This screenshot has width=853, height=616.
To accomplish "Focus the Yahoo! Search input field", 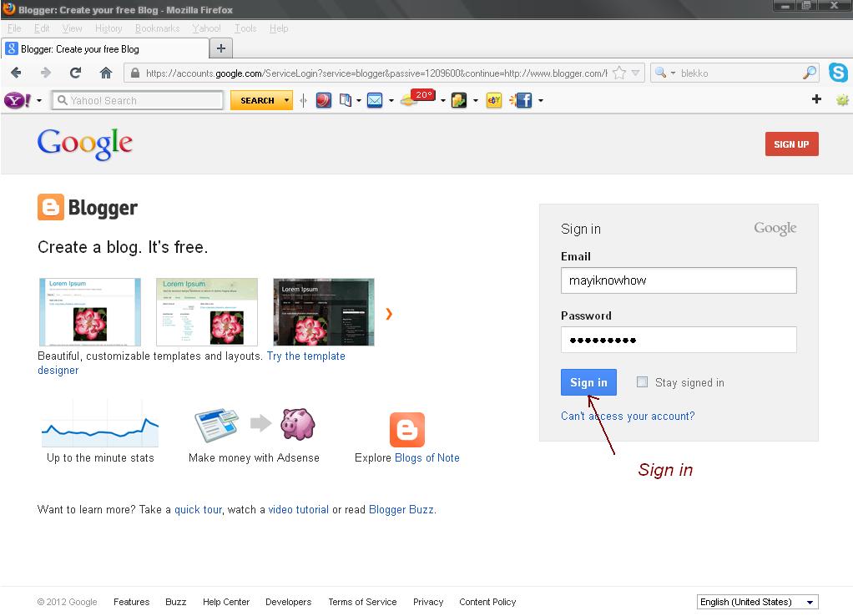I will coord(138,100).
